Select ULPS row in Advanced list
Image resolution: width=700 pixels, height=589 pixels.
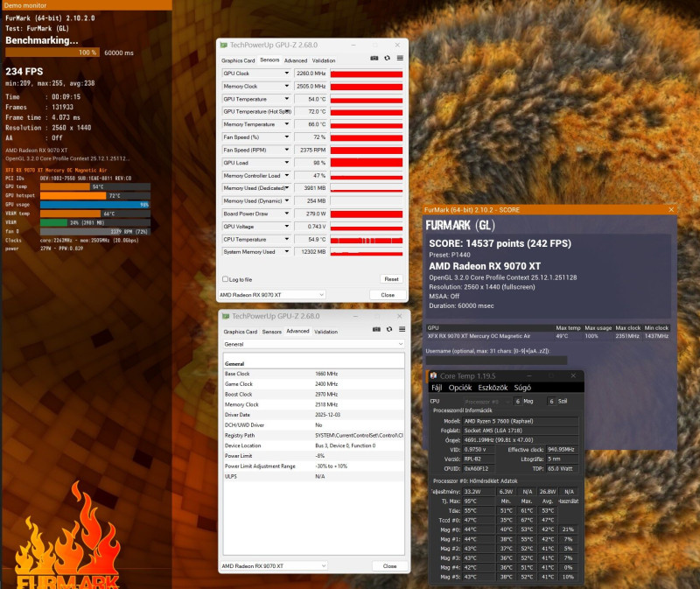click(x=314, y=476)
